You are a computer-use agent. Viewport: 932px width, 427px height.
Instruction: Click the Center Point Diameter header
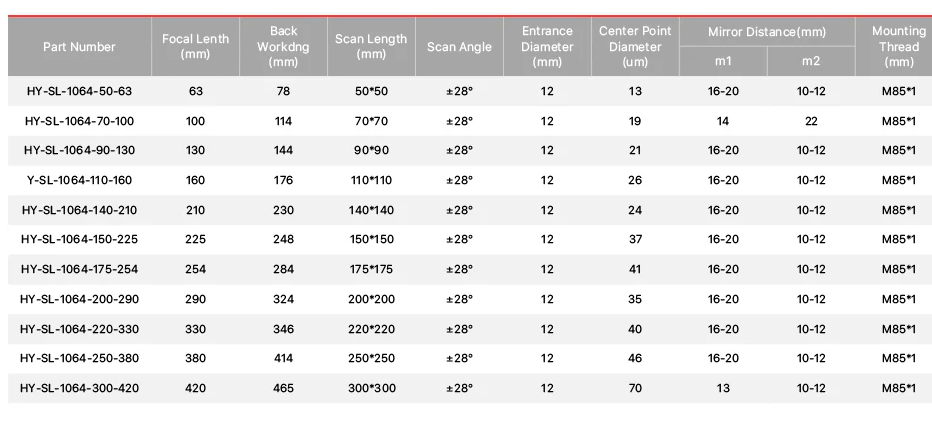635,46
